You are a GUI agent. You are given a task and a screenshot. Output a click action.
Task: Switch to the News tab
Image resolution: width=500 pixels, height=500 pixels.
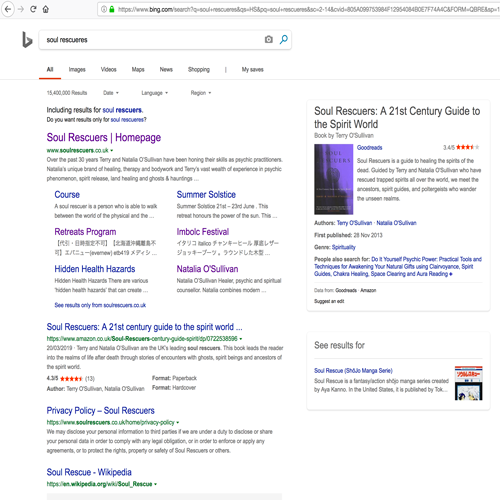(x=166, y=69)
